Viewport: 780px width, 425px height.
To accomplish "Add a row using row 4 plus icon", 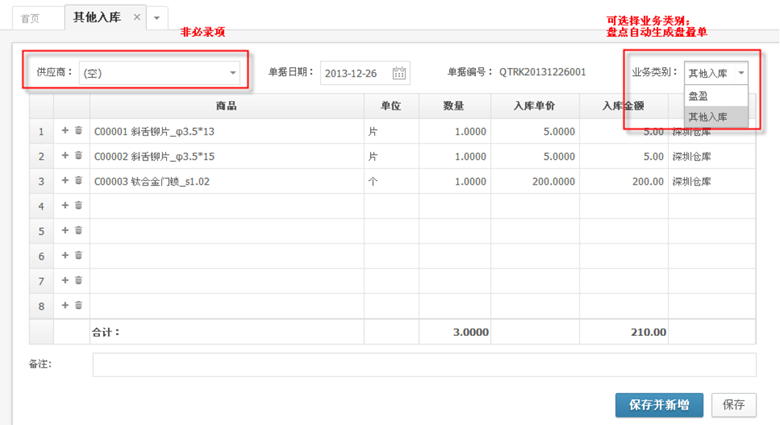I will click(x=66, y=205).
